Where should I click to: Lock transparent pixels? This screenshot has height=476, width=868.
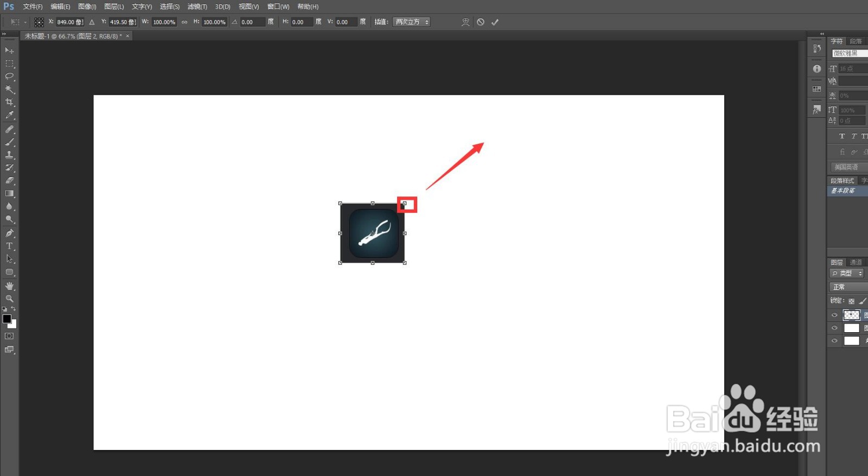pos(852,301)
